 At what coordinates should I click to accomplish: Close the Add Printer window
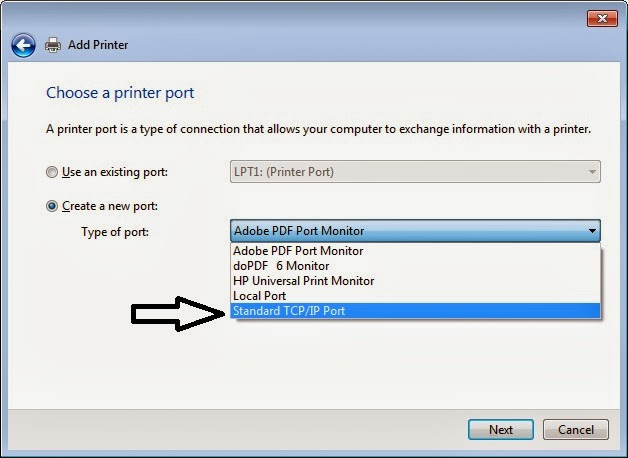coord(600,18)
